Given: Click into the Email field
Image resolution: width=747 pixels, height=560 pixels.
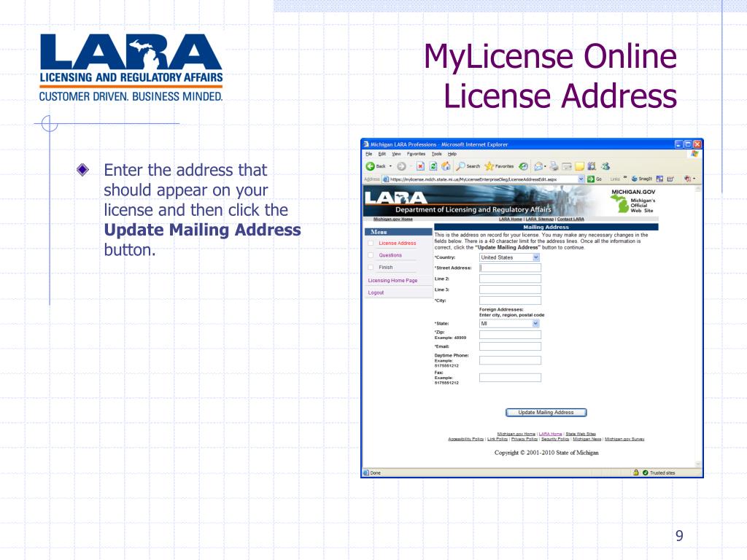Looking at the screenshot, I should (x=510, y=346).
